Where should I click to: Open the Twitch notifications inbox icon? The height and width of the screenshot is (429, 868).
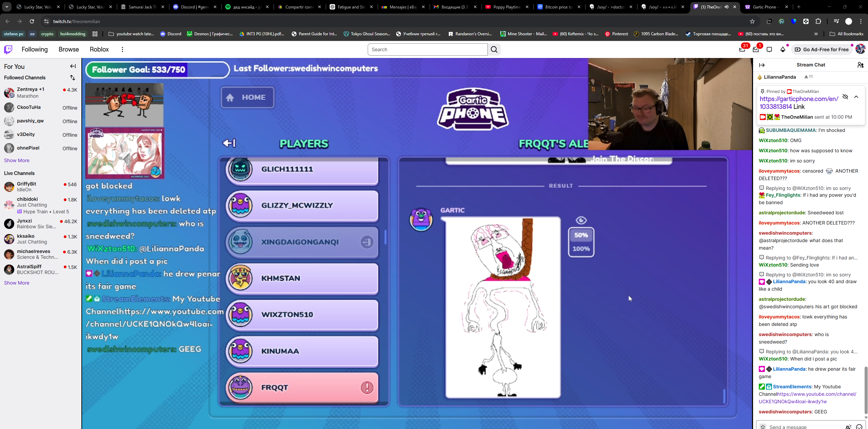[x=756, y=50]
